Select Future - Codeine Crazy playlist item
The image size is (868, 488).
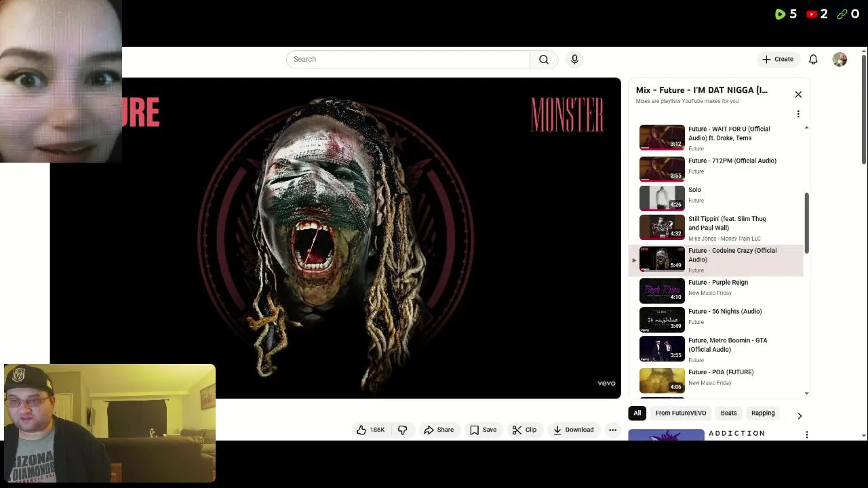click(x=716, y=260)
